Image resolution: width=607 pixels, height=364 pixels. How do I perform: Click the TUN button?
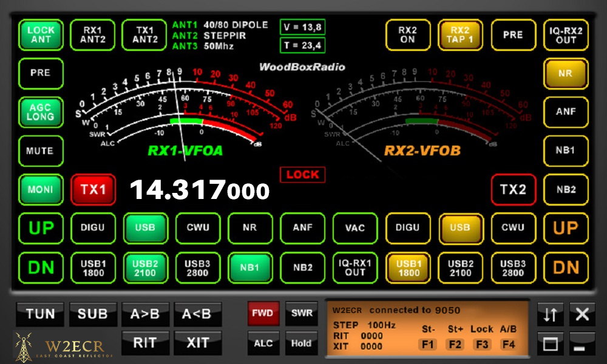click(x=40, y=314)
